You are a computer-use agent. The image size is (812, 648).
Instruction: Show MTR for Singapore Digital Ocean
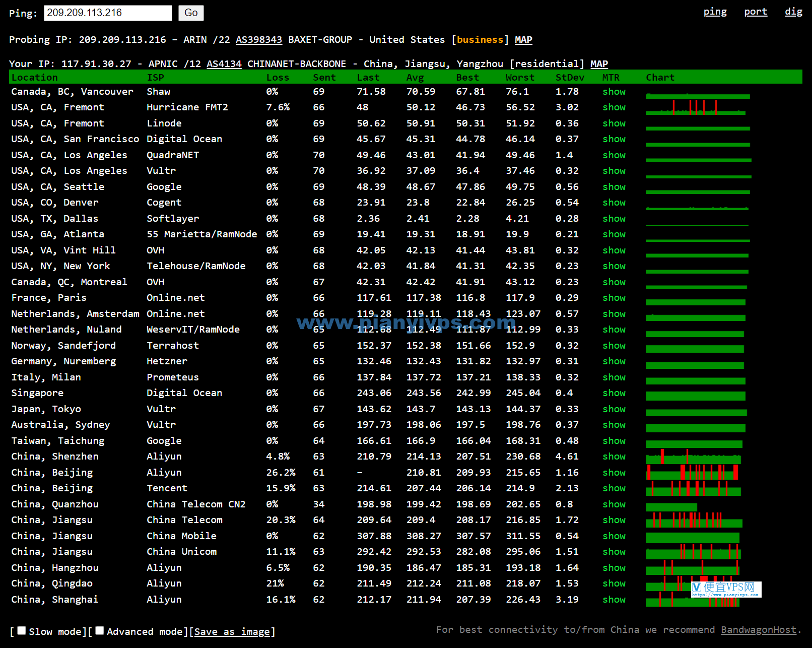pos(614,393)
